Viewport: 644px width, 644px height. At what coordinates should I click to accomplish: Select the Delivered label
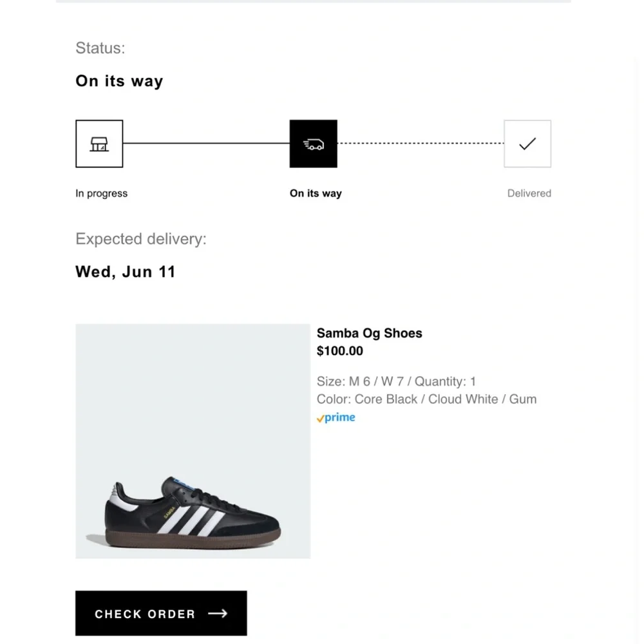click(x=529, y=193)
